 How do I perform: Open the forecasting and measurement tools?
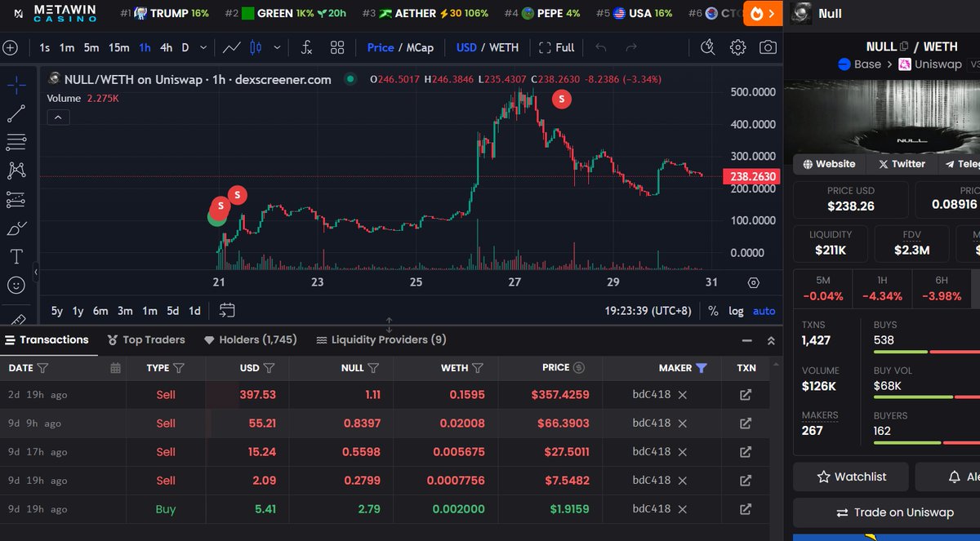[16, 199]
